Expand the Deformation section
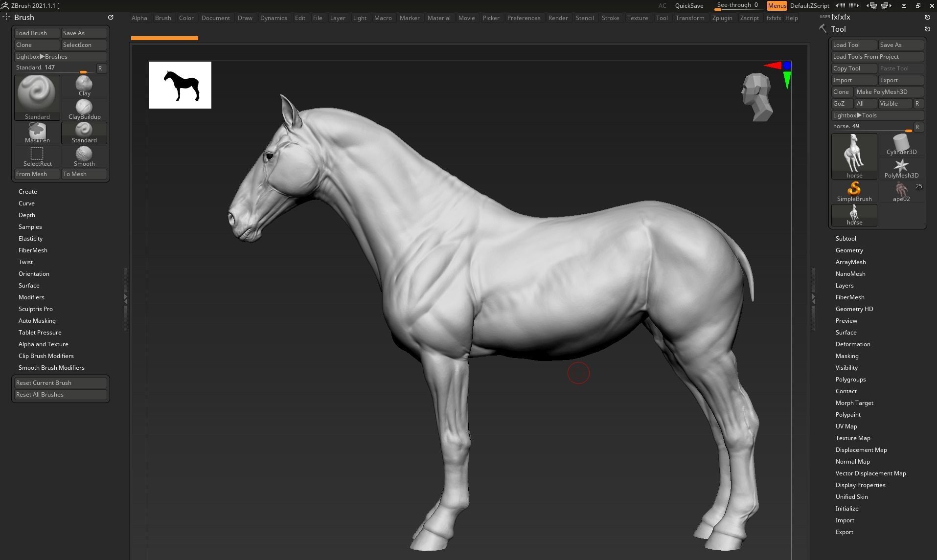The width and height of the screenshot is (937, 560). (x=852, y=344)
